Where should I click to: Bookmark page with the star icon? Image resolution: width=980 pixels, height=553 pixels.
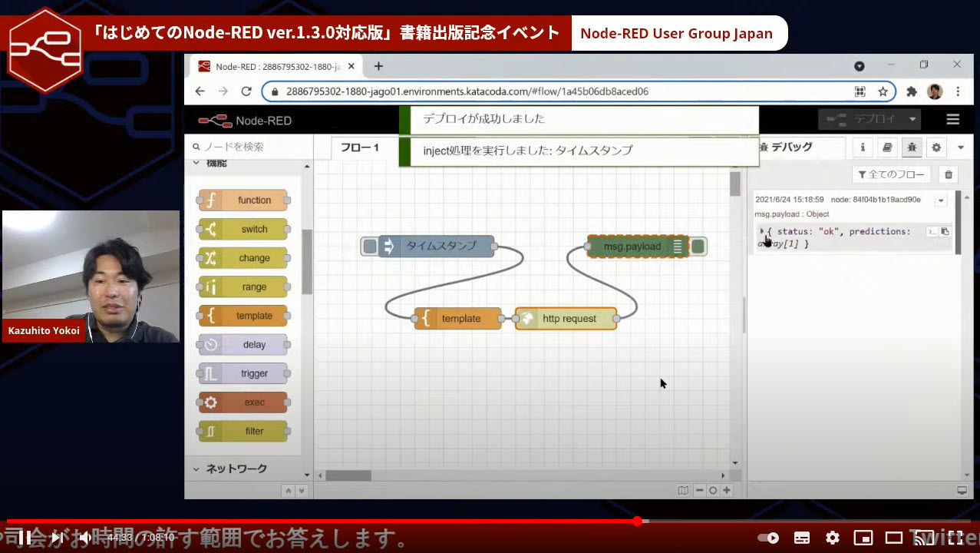coord(883,91)
